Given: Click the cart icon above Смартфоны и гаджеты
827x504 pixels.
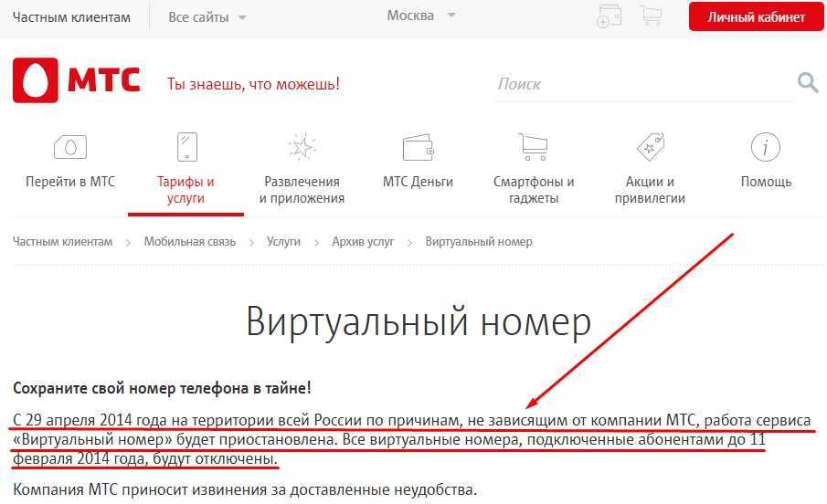Looking at the screenshot, I should tap(534, 147).
